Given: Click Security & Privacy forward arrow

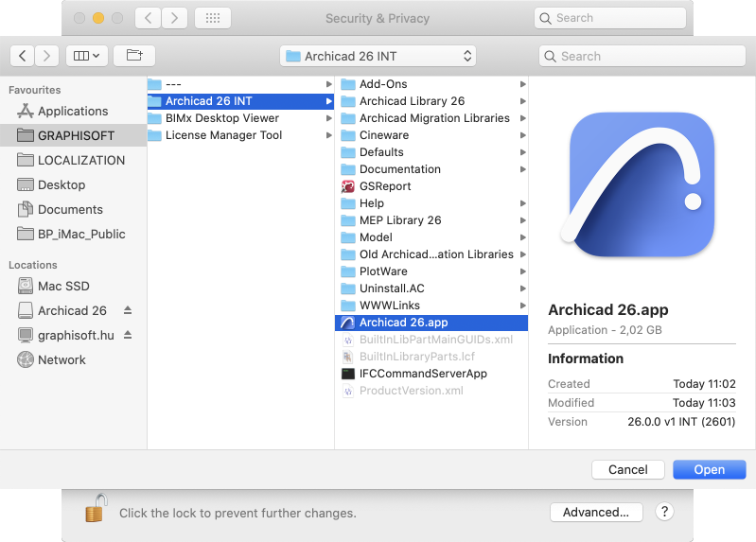Looking at the screenshot, I should [x=174, y=18].
